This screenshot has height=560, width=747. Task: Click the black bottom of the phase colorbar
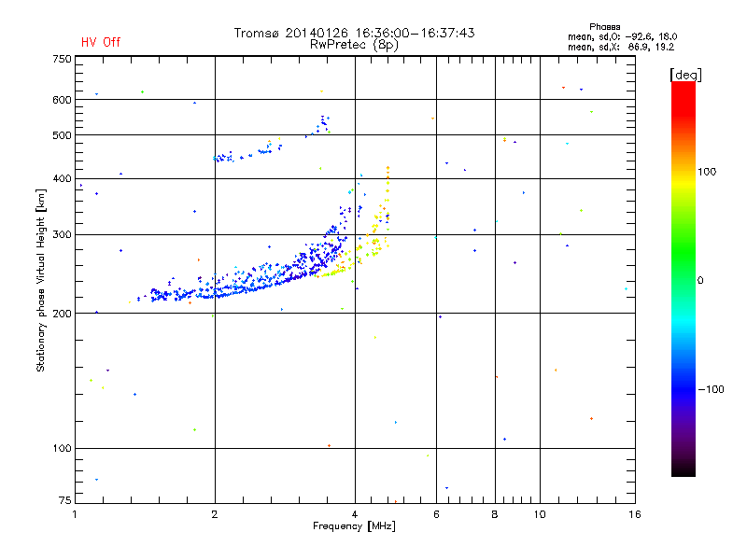pos(684,469)
